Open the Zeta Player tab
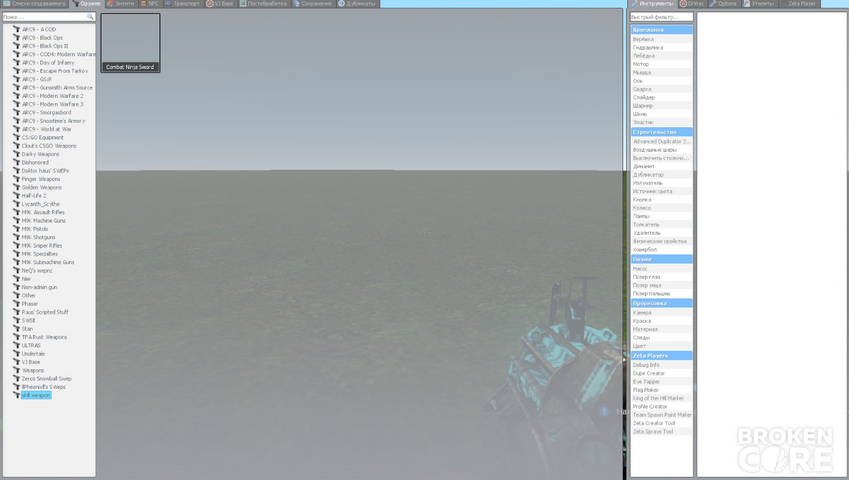The image size is (849, 480). [798, 4]
